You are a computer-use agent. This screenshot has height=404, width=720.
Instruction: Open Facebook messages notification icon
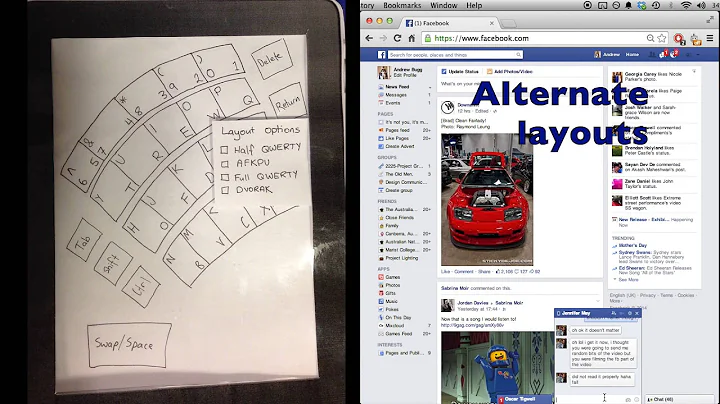pos(663,55)
